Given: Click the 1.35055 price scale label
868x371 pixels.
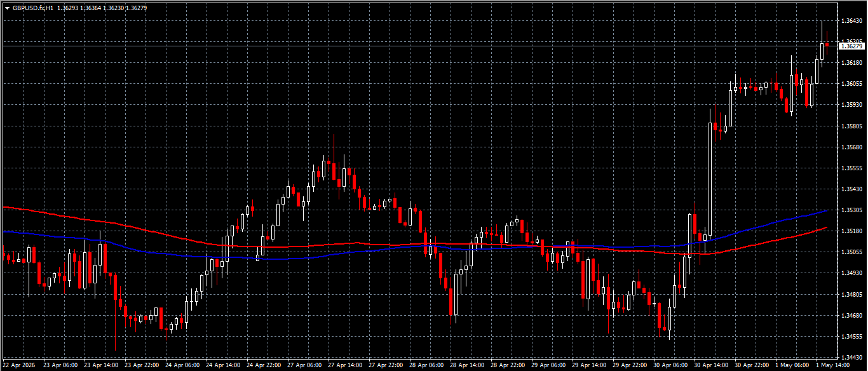Looking at the screenshot, I should (x=851, y=252).
